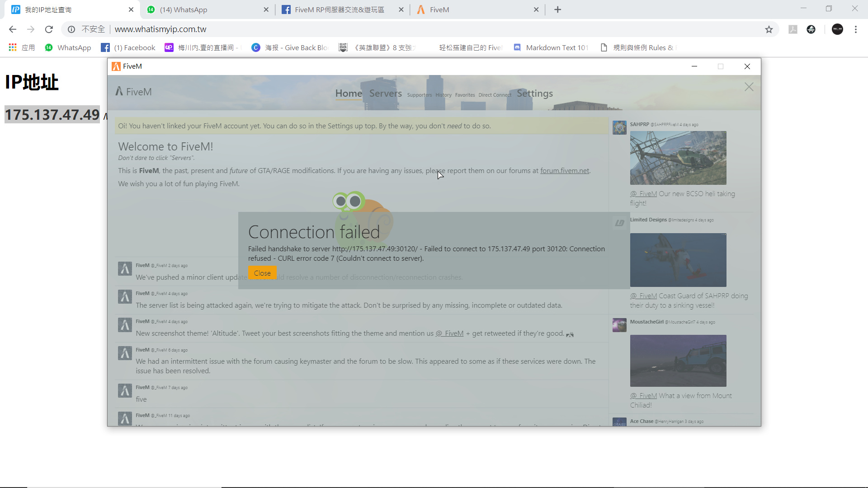Click the FiveM logo in header
The width and height of the screenshot is (868, 488).
coord(133,92)
